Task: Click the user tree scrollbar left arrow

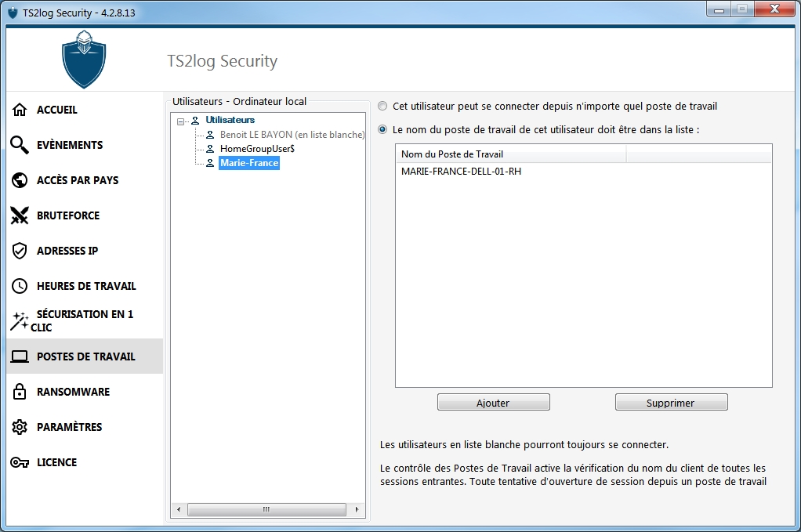Action: pos(178,509)
